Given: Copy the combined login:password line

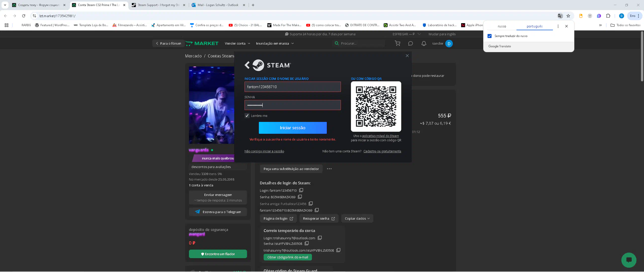Looking at the screenshot, I should pos(317,210).
